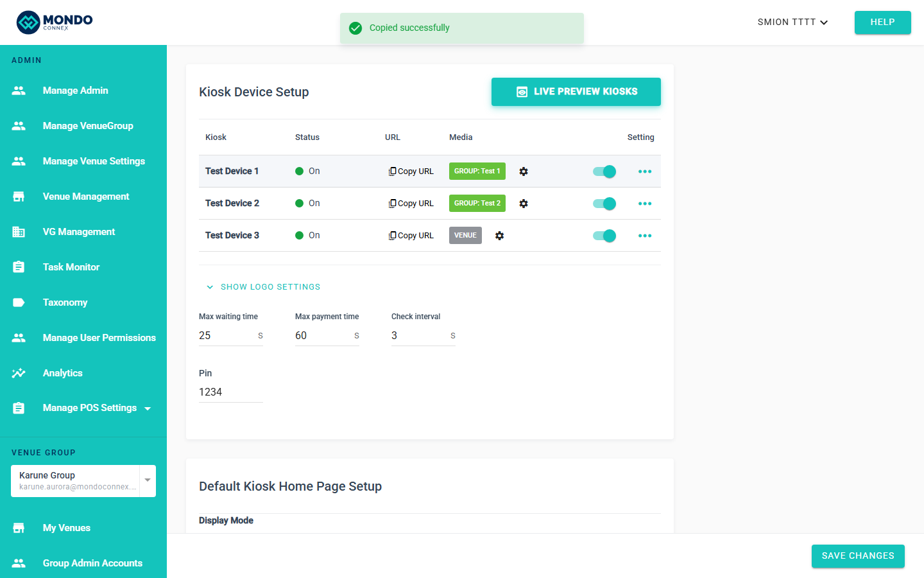Click the VG Management building icon
Viewport: 924px width, 578px height.
coord(19,232)
